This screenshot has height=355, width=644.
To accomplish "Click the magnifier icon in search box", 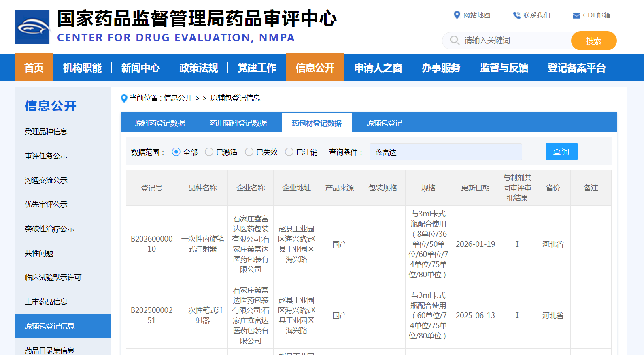I will coord(455,40).
